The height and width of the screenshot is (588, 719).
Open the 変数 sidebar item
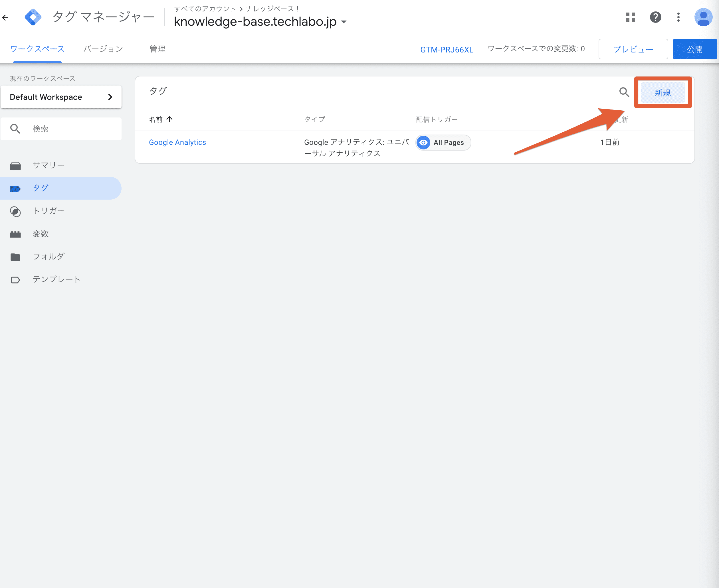pyautogui.click(x=41, y=234)
